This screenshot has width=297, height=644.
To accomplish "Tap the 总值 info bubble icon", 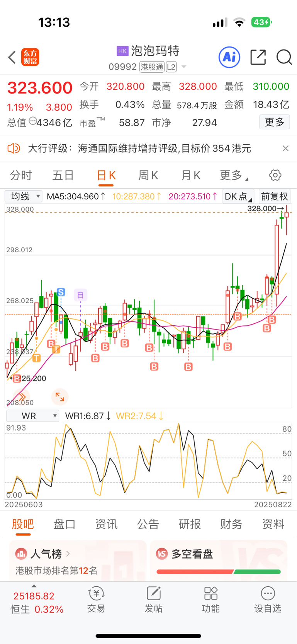I will tap(33, 121).
